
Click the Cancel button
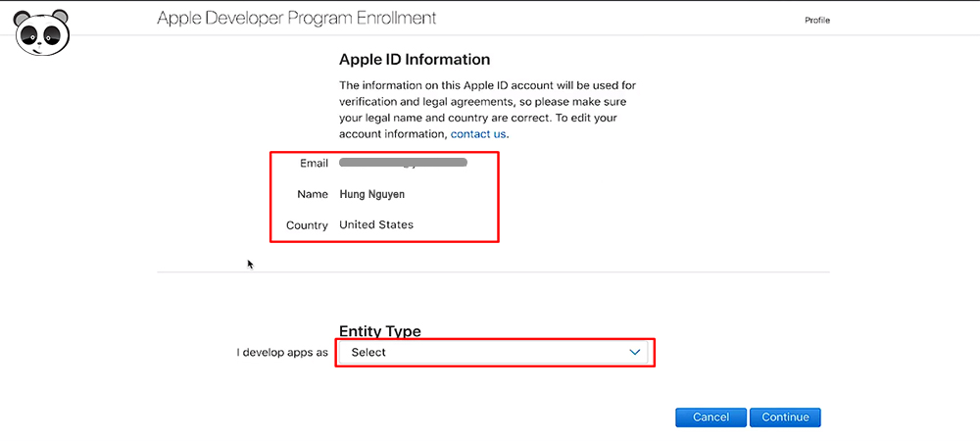click(710, 417)
